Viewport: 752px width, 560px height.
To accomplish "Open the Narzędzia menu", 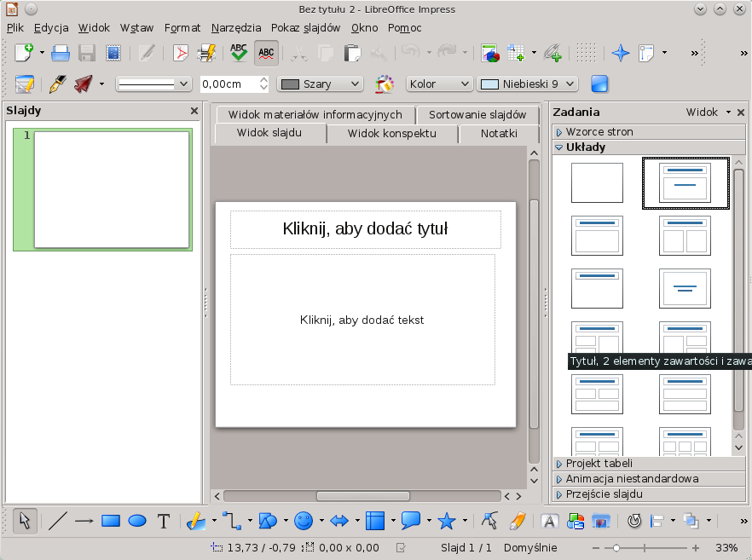I will pos(236,27).
